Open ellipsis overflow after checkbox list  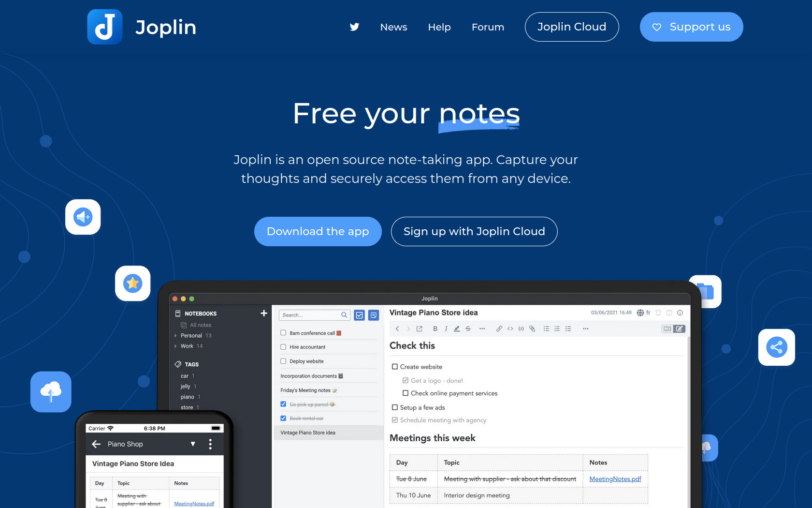click(x=585, y=329)
